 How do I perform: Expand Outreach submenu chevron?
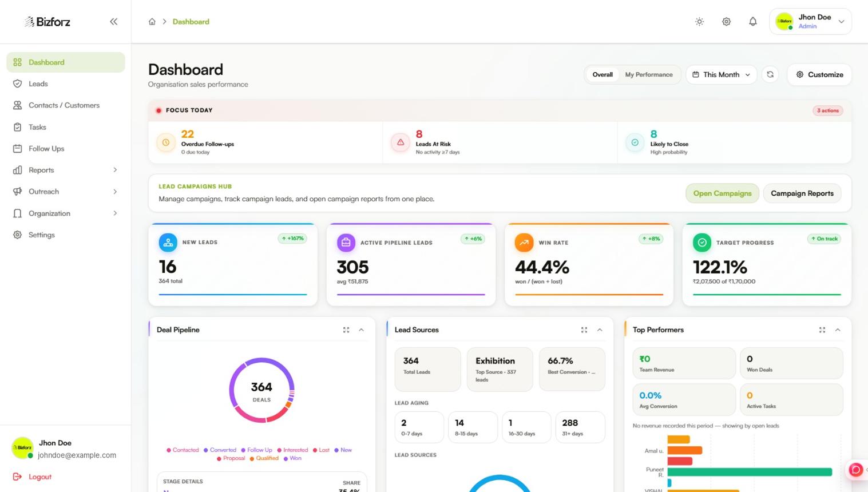coord(115,192)
